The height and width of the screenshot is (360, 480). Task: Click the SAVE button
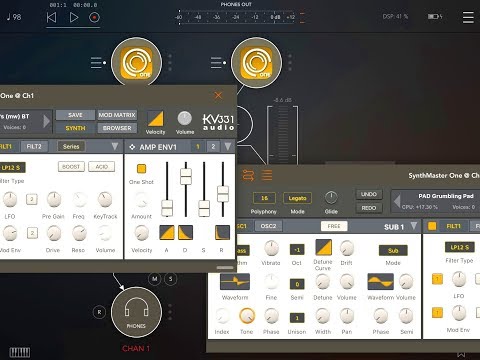75,115
